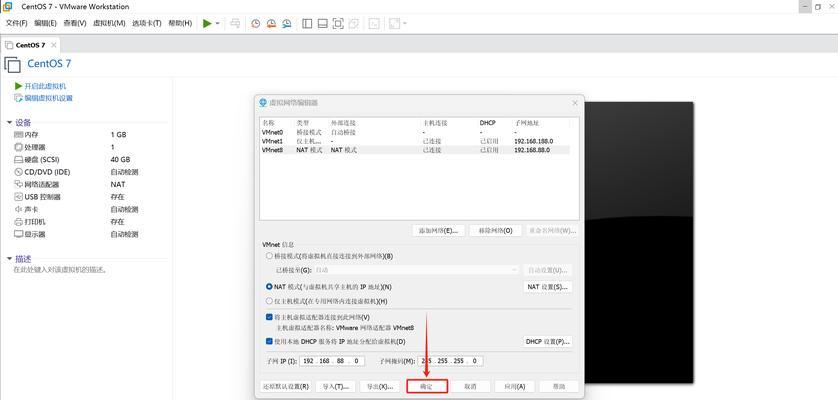The height and width of the screenshot is (400, 838).
Task: Click the DHCP 设置(P)... button
Action: coord(547,341)
